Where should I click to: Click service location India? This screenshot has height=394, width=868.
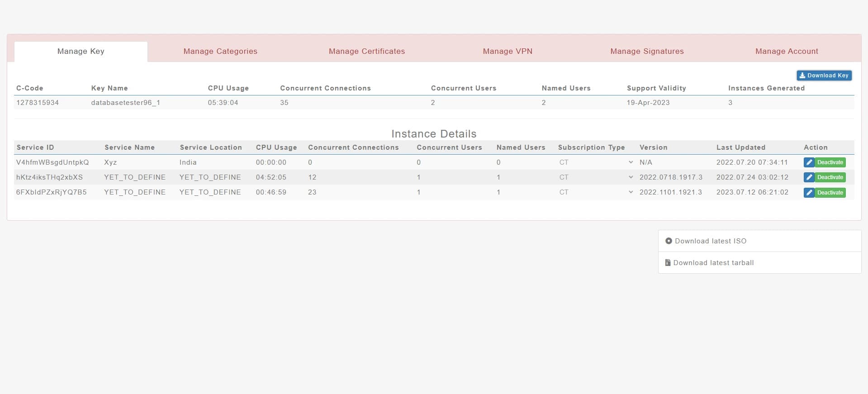pyautogui.click(x=188, y=162)
